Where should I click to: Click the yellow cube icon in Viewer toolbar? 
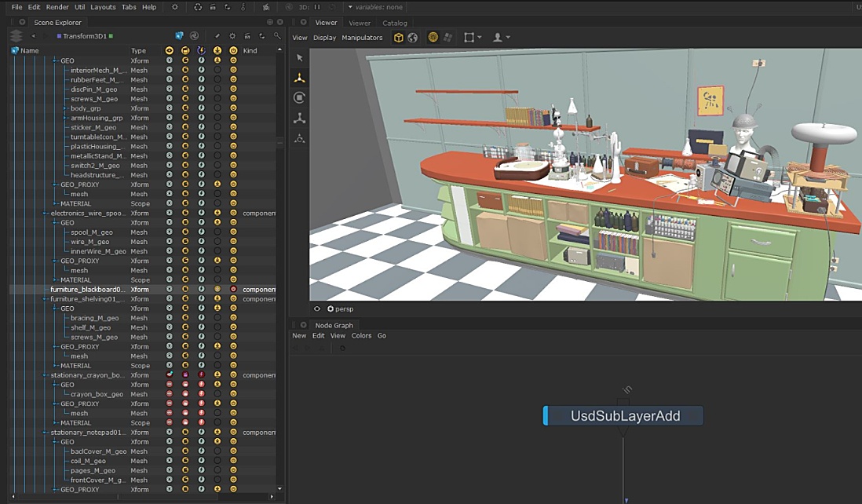(x=399, y=38)
